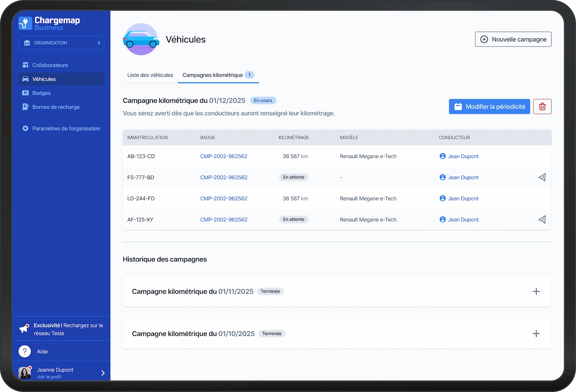
Task: Click Terminée badge of 01/10/2025 campaign
Action: pyautogui.click(x=272, y=334)
